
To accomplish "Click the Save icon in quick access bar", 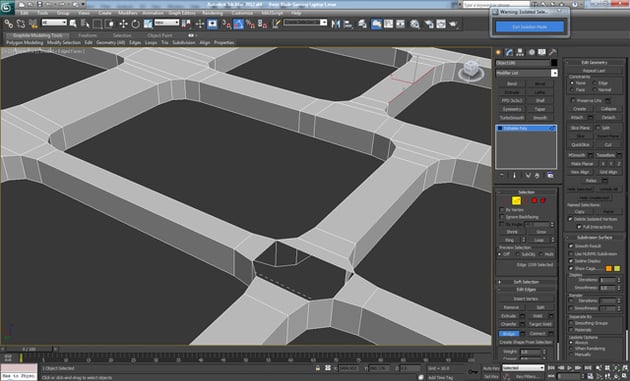I will tap(39, 4).
